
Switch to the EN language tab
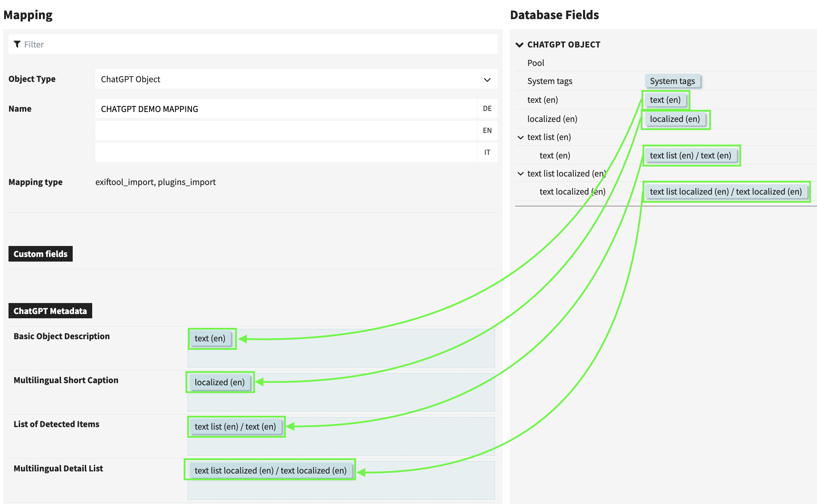click(487, 130)
